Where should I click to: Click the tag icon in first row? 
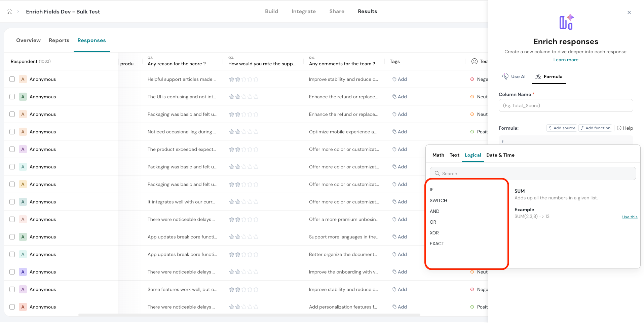(394, 79)
